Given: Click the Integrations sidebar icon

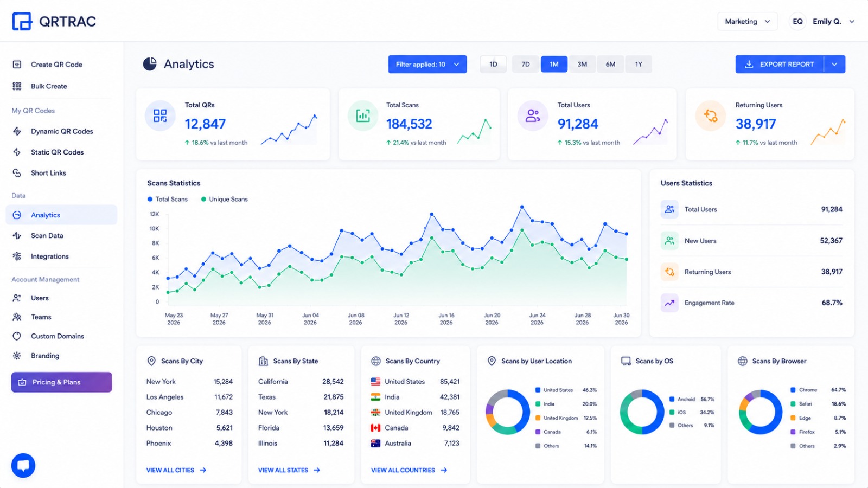Looking at the screenshot, I should click(17, 256).
